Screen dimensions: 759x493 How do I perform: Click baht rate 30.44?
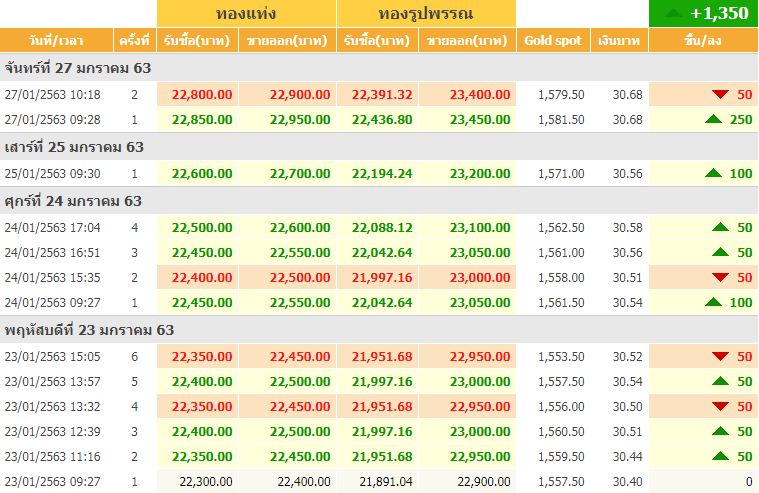click(627, 456)
